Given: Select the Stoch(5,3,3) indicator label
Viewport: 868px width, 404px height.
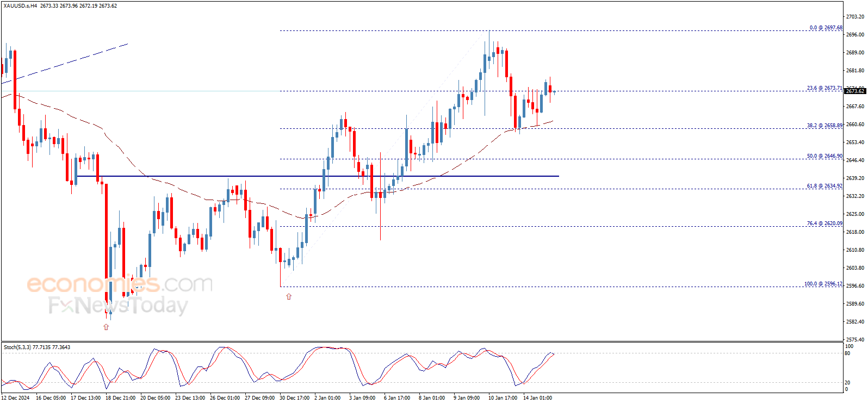Looking at the screenshot, I should point(17,347).
